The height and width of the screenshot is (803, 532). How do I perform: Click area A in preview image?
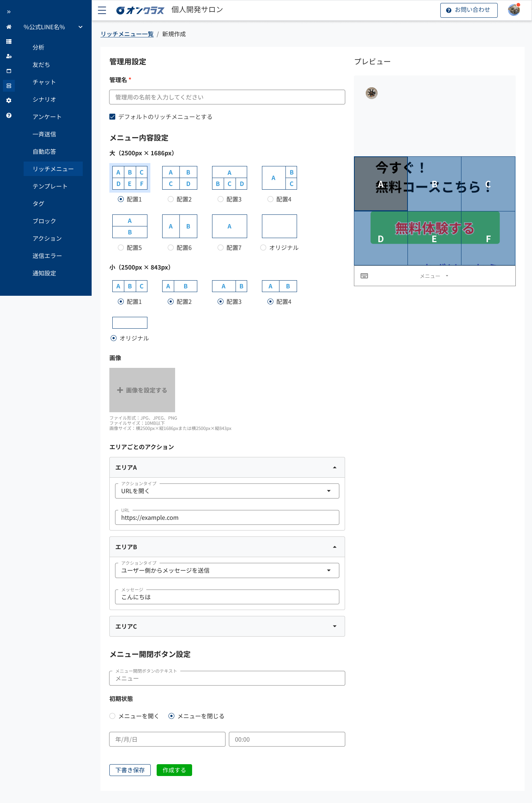[x=381, y=184]
